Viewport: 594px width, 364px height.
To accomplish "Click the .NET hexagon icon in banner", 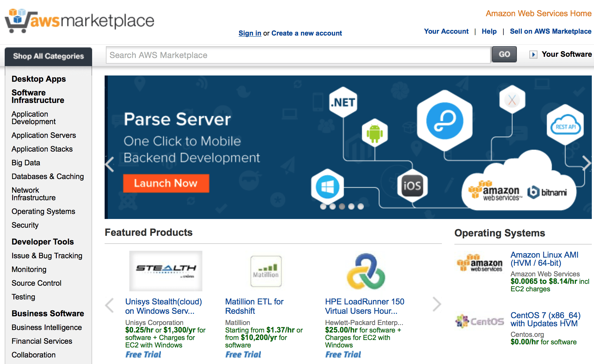I will [344, 102].
